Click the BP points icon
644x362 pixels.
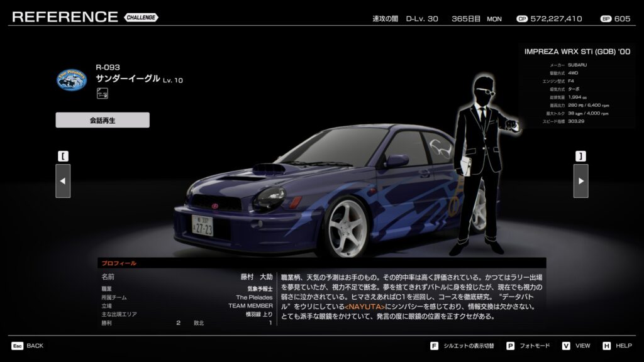pos(606,19)
